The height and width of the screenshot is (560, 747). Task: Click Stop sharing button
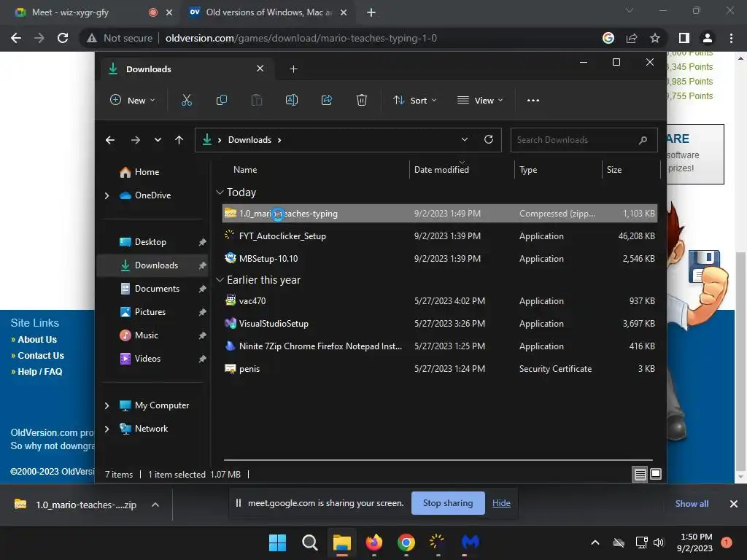coord(448,503)
